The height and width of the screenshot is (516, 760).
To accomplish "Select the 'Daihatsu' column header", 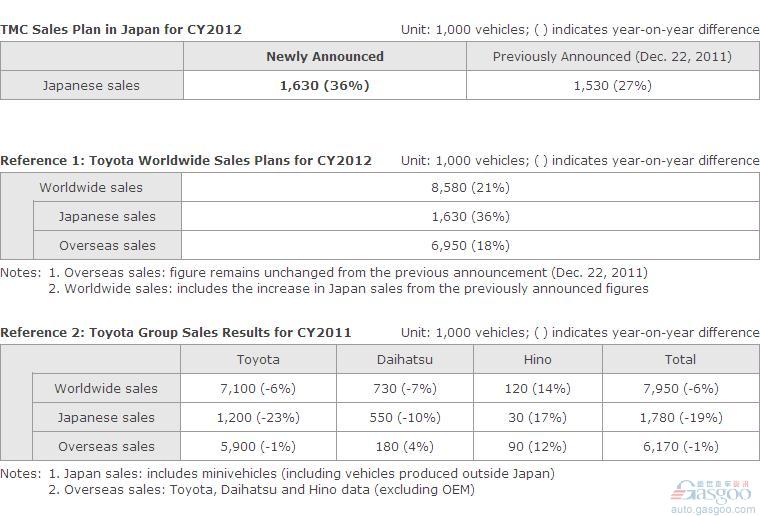I will [x=405, y=360].
